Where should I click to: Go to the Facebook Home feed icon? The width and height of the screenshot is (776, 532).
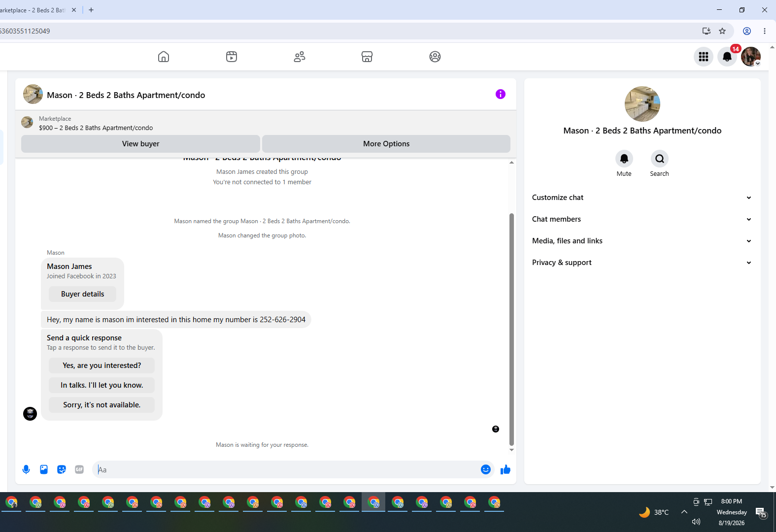(x=164, y=57)
